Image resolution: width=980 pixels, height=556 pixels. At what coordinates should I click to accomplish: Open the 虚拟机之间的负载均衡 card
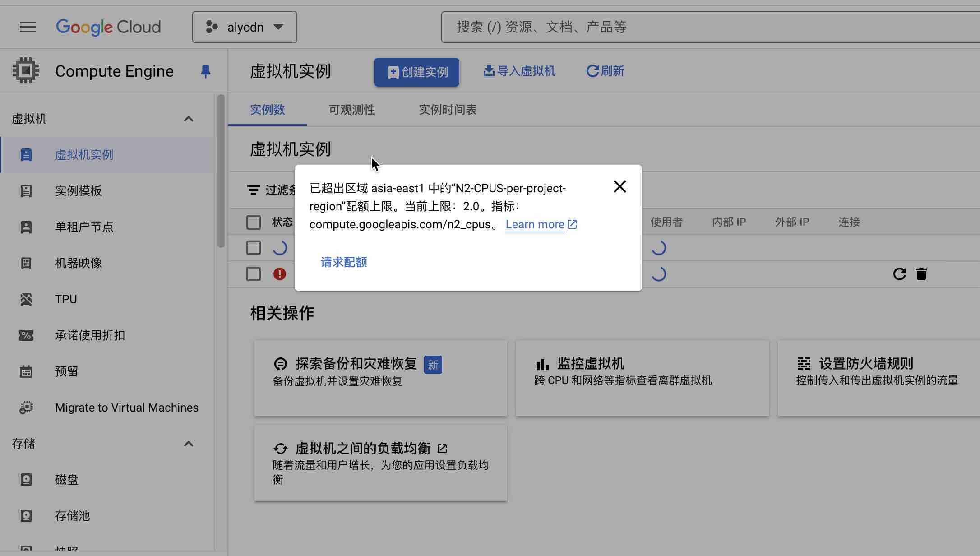[x=381, y=463]
